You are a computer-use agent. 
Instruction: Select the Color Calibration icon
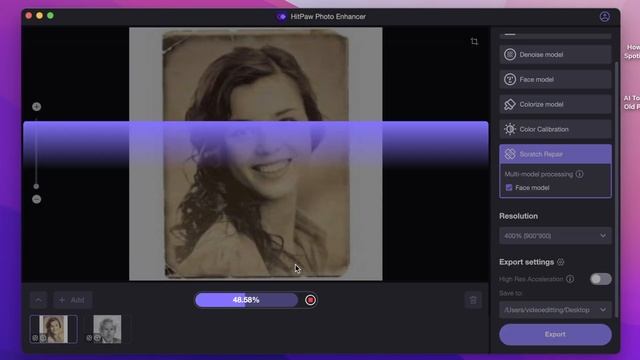[510, 129]
